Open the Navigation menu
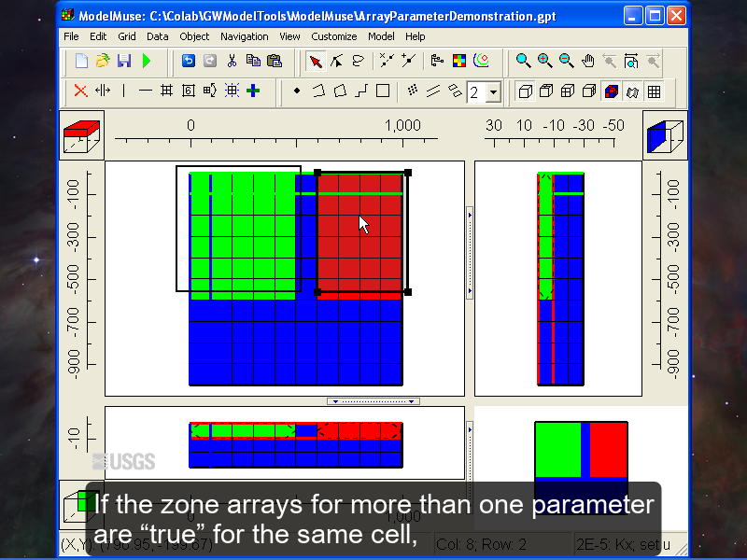Image resolution: width=747 pixels, height=560 pixels. coord(245,36)
